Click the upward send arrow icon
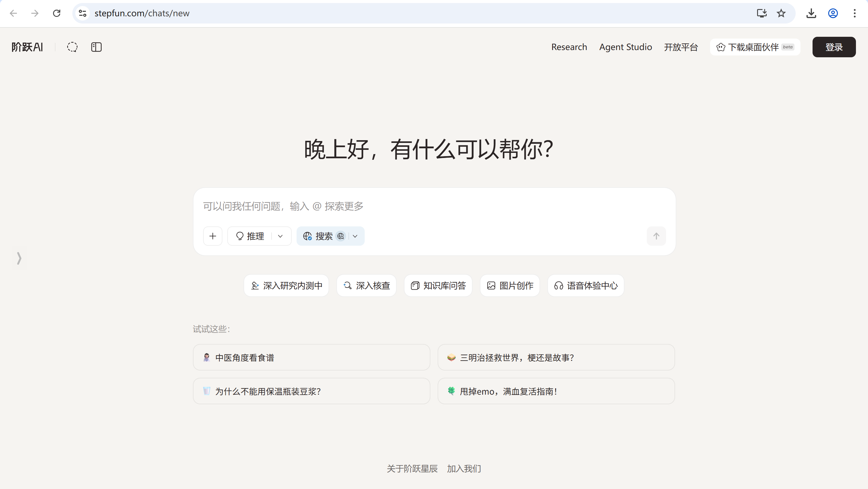This screenshot has height=489, width=868. pyautogui.click(x=656, y=236)
